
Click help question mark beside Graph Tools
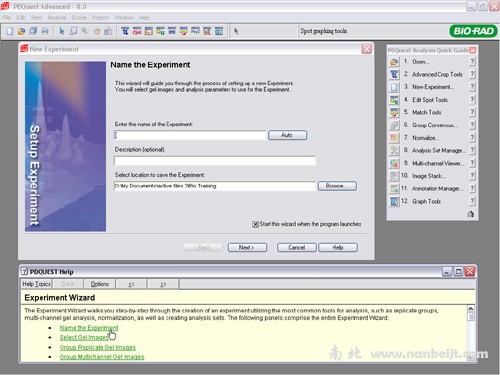(x=472, y=201)
